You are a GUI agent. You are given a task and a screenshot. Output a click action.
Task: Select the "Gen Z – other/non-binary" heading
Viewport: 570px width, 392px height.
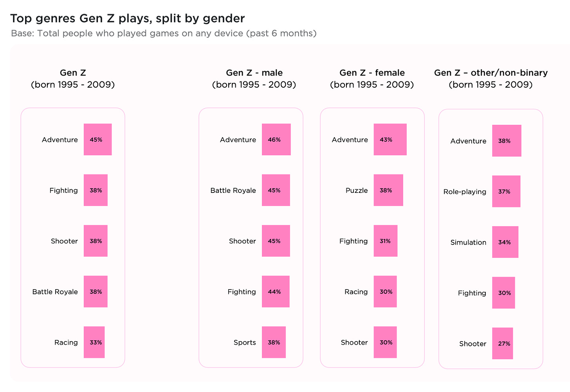coord(491,73)
